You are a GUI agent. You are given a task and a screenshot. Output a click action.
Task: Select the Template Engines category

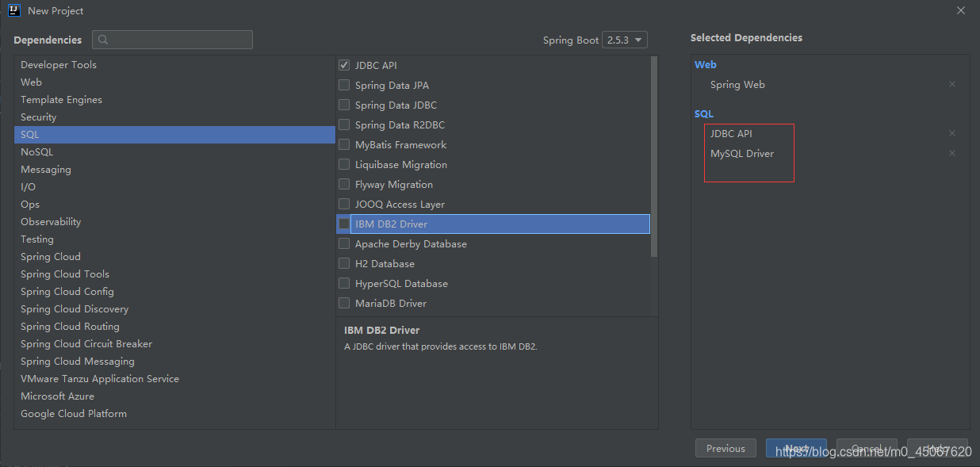174,100
